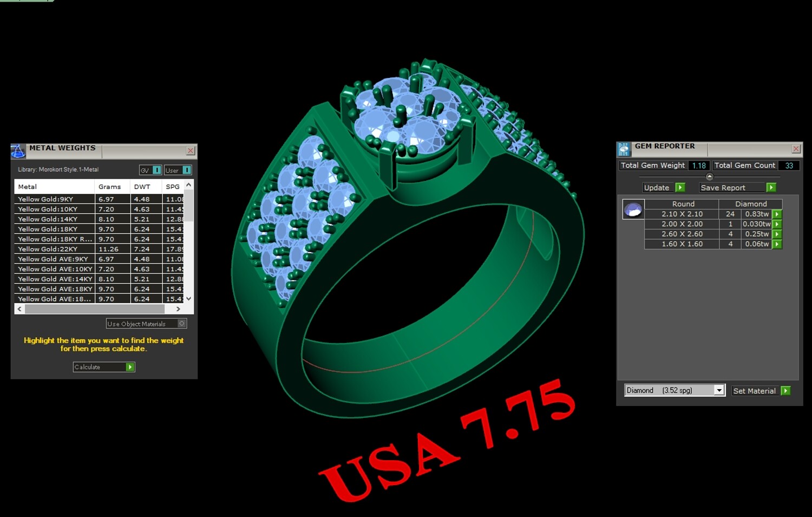This screenshot has height=517, width=812.
Task: Click the Round shape column header
Action: tap(683, 204)
